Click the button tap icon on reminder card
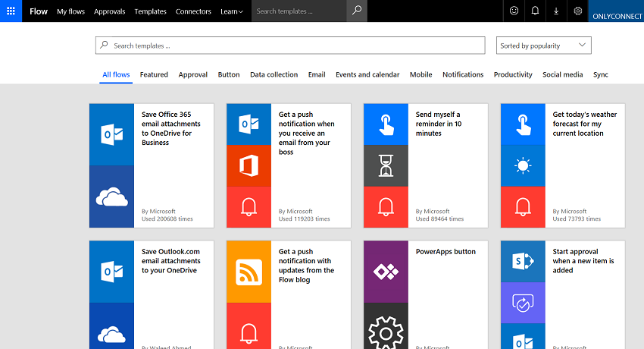This screenshot has height=349, width=644. click(386, 124)
